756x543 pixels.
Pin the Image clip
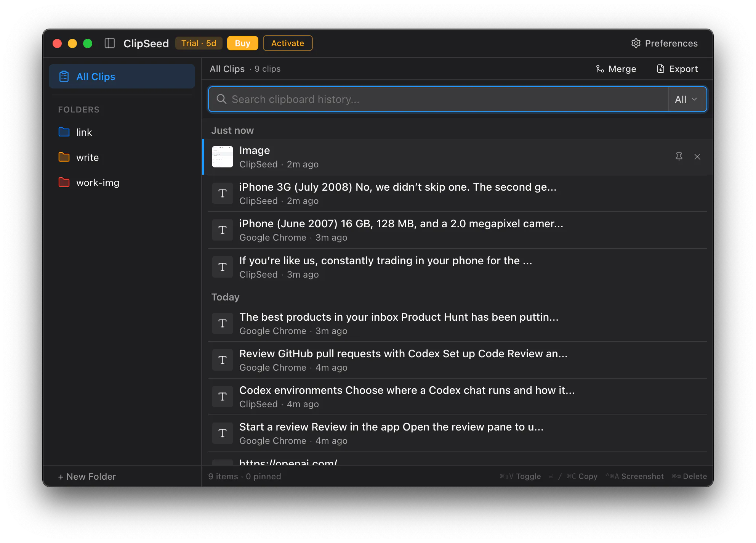point(679,157)
